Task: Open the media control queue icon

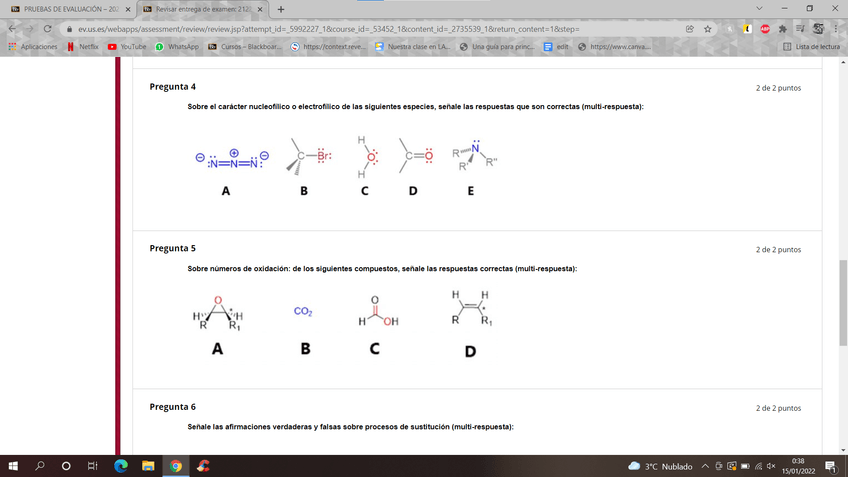Action: click(800, 29)
